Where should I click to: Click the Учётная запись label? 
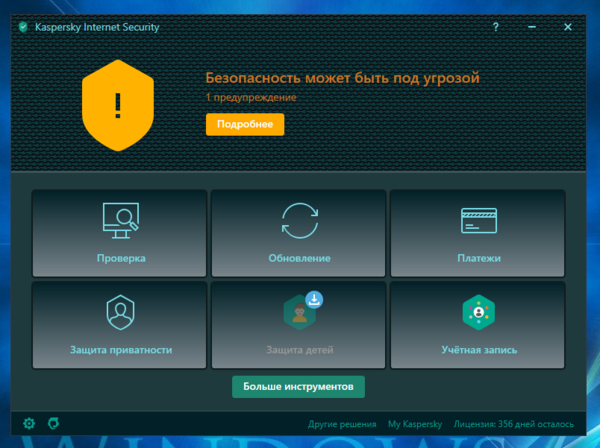(479, 350)
